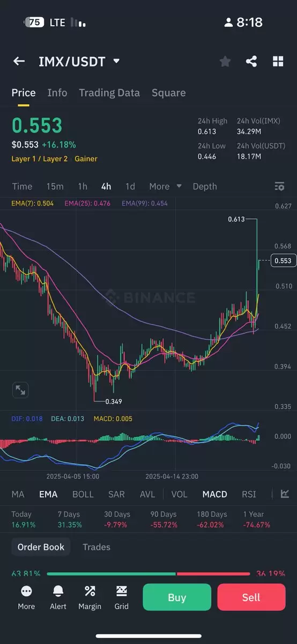The width and height of the screenshot is (297, 644).
Task: Tap the red Sell button
Action: (251, 597)
